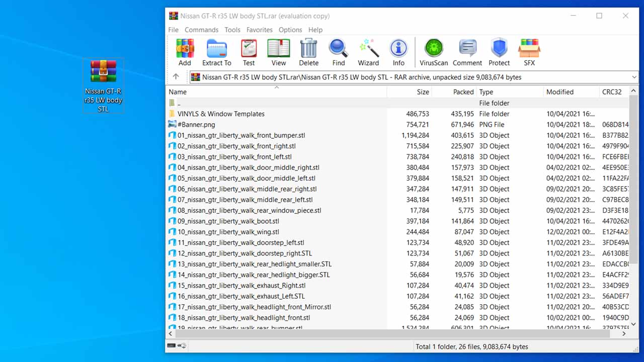644x362 pixels.
Task: Expand the archive path dropdown
Action: [x=634, y=77]
